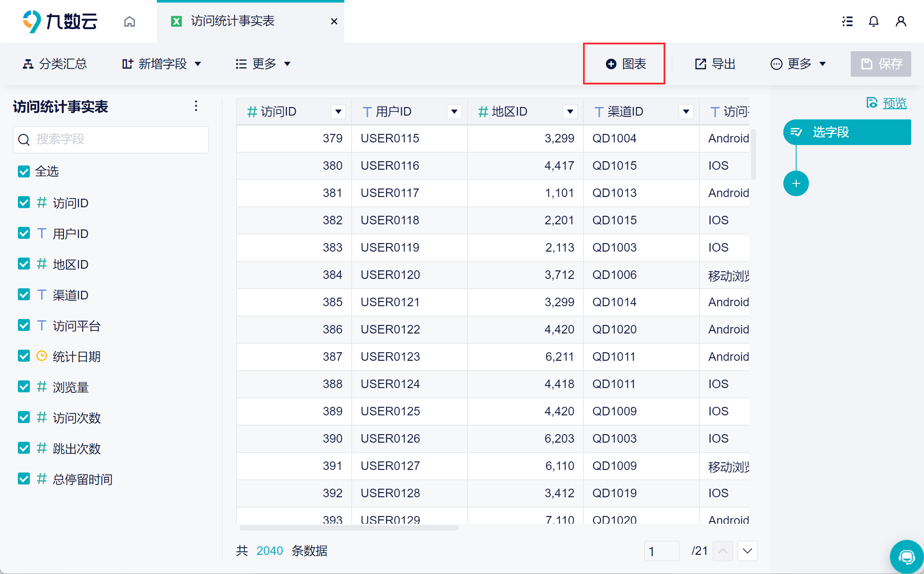The height and width of the screenshot is (574, 924).
Task: Click the 预览 link
Action: (x=894, y=103)
